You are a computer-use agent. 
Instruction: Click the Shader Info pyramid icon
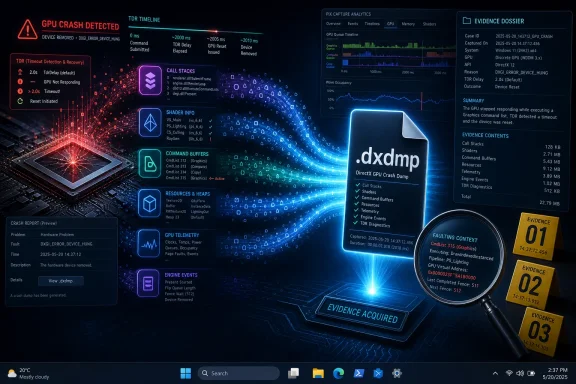tap(150, 122)
